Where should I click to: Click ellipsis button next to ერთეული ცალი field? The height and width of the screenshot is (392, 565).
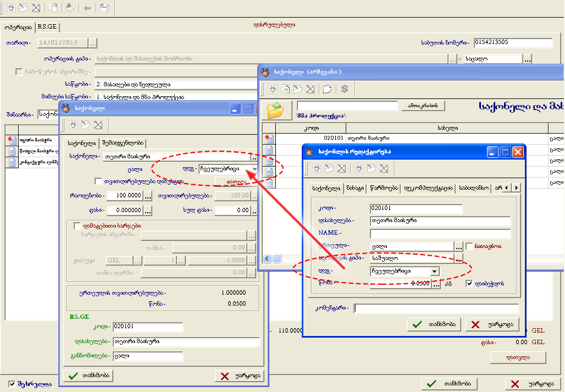458,246
